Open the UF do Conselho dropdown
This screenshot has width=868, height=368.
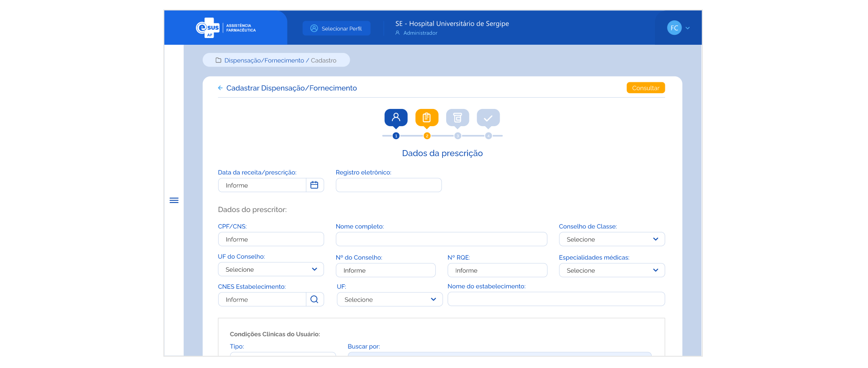pos(271,269)
